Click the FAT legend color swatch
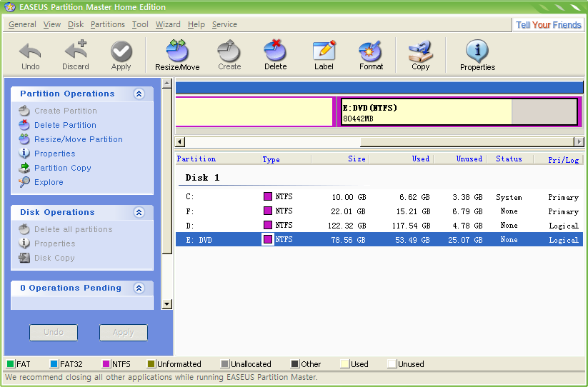This screenshot has height=387, width=588. (11, 363)
